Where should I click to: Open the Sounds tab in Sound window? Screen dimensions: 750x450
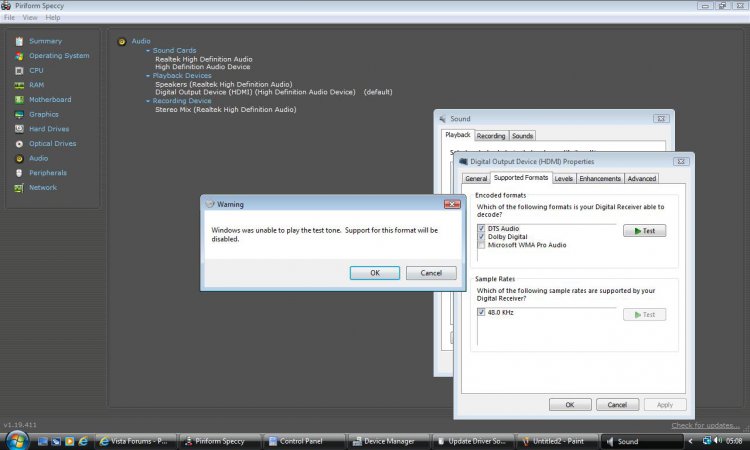522,136
